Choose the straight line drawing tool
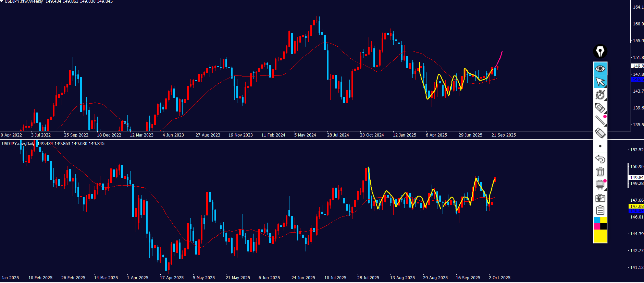The width and height of the screenshot is (644, 283). [x=600, y=120]
